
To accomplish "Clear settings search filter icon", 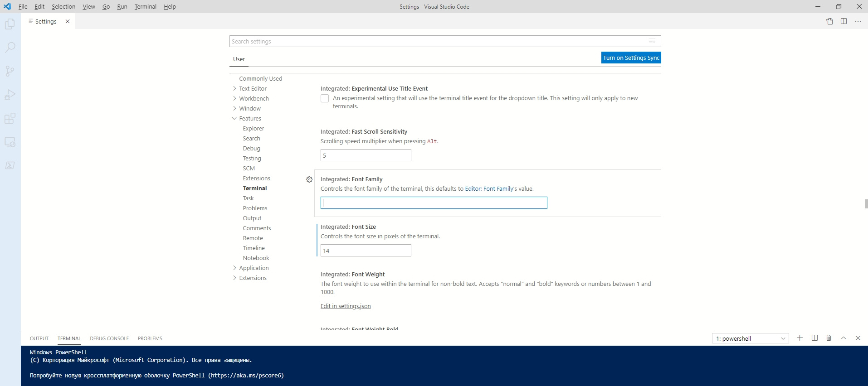I will pyautogui.click(x=652, y=41).
